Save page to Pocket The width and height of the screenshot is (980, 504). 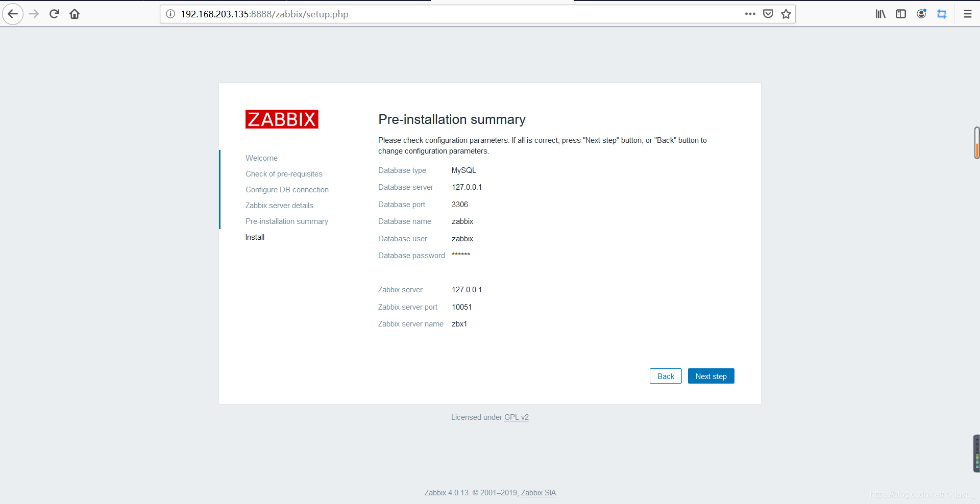(768, 14)
